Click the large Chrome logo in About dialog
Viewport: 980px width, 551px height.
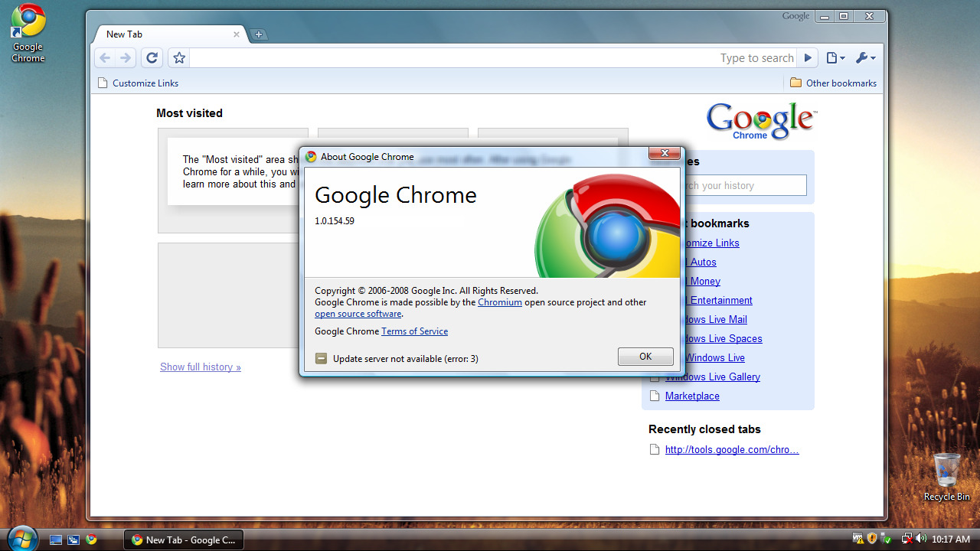[x=608, y=226]
